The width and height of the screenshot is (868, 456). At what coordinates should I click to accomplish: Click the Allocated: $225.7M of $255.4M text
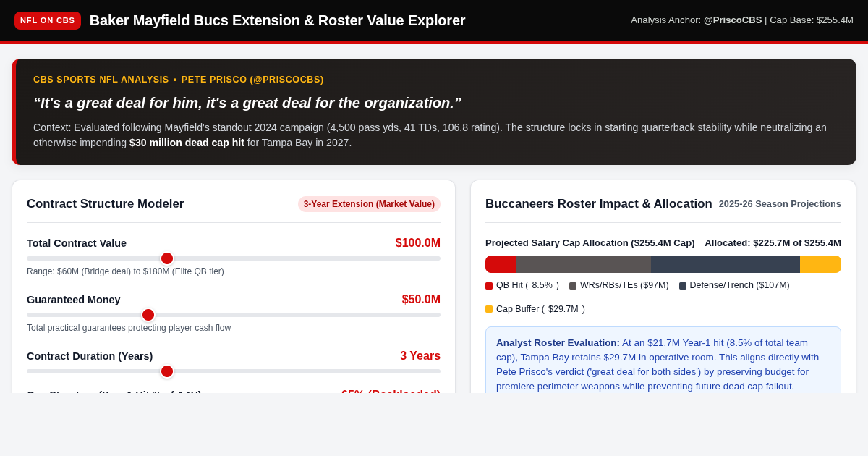pos(773,243)
